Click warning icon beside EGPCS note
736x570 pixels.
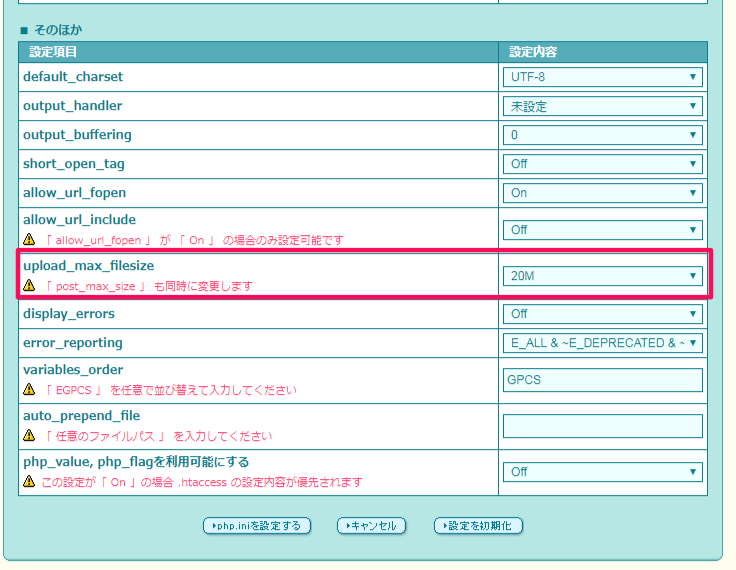click(x=29, y=389)
